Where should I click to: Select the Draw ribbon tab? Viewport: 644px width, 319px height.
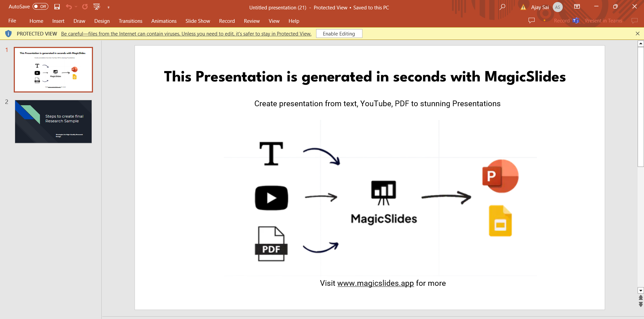click(x=80, y=21)
